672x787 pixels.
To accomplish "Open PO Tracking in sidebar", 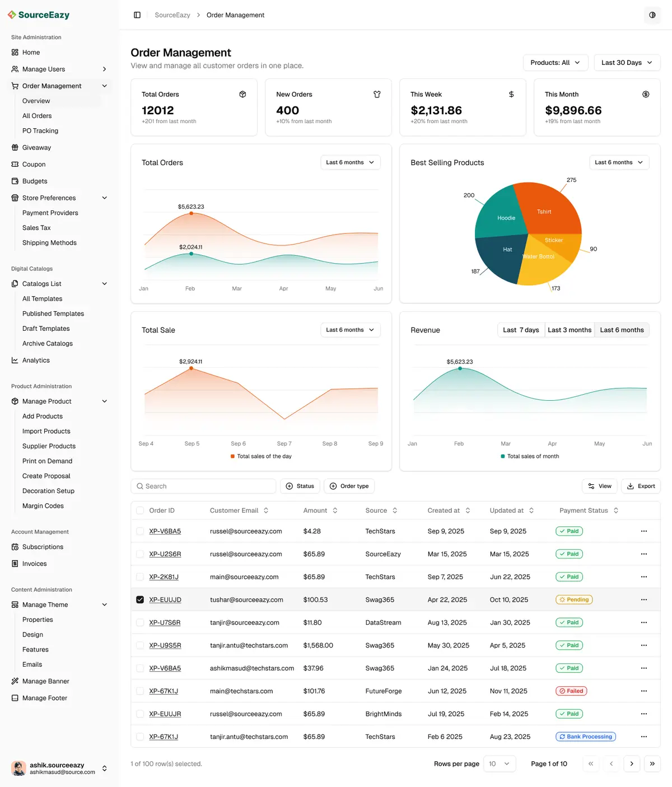I will coord(40,131).
